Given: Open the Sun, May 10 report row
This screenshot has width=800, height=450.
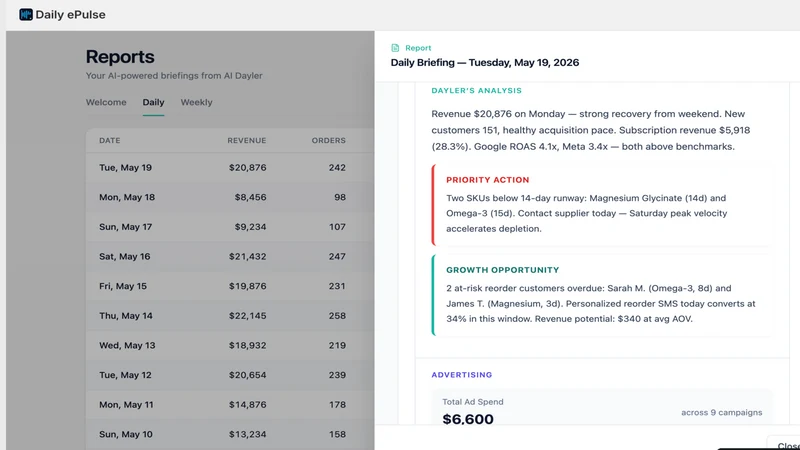Looking at the screenshot, I should point(230,434).
